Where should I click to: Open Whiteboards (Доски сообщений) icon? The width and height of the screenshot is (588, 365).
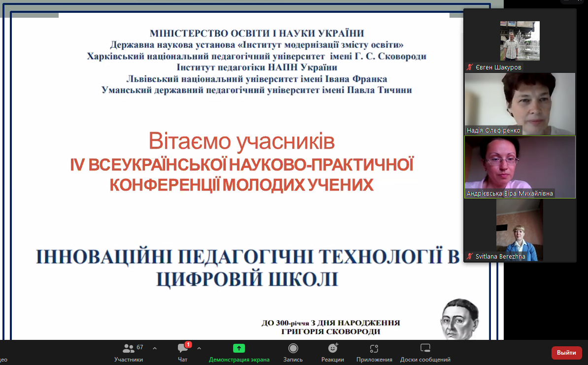tap(425, 348)
